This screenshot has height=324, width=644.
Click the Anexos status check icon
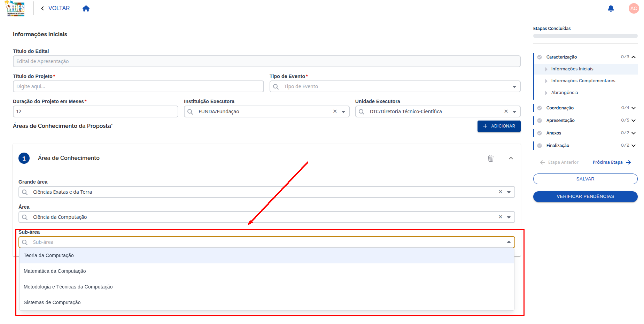point(540,133)
